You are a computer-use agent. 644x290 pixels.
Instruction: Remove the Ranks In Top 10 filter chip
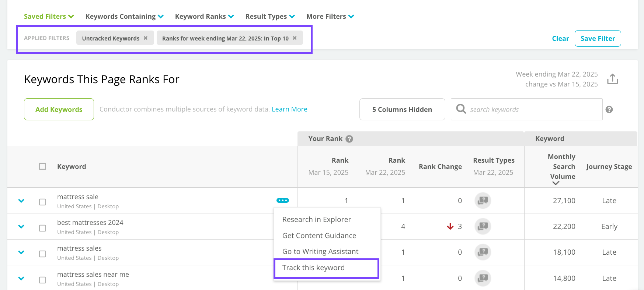pos(295,38)
